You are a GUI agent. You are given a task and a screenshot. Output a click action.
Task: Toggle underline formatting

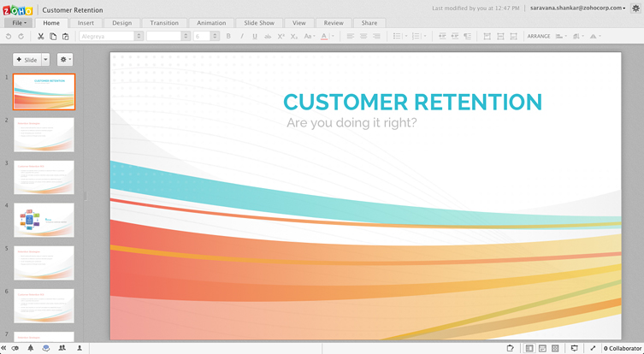click(255, 37)
